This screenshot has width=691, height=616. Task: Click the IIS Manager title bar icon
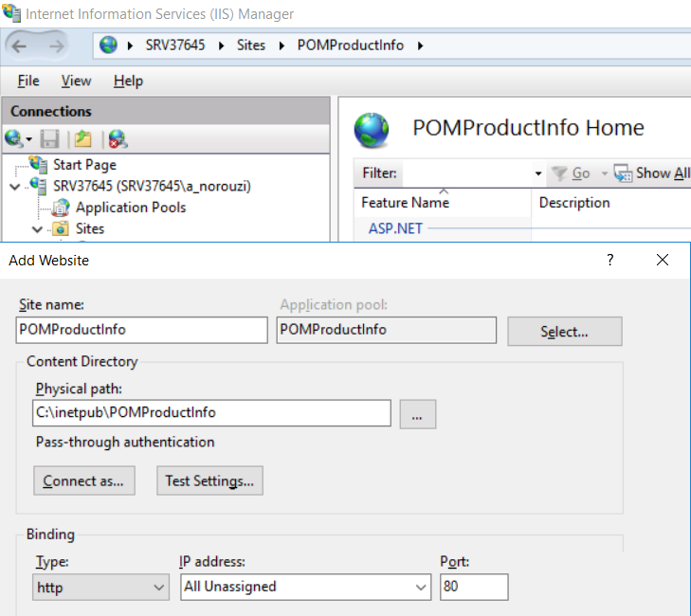tap(11, 13)
